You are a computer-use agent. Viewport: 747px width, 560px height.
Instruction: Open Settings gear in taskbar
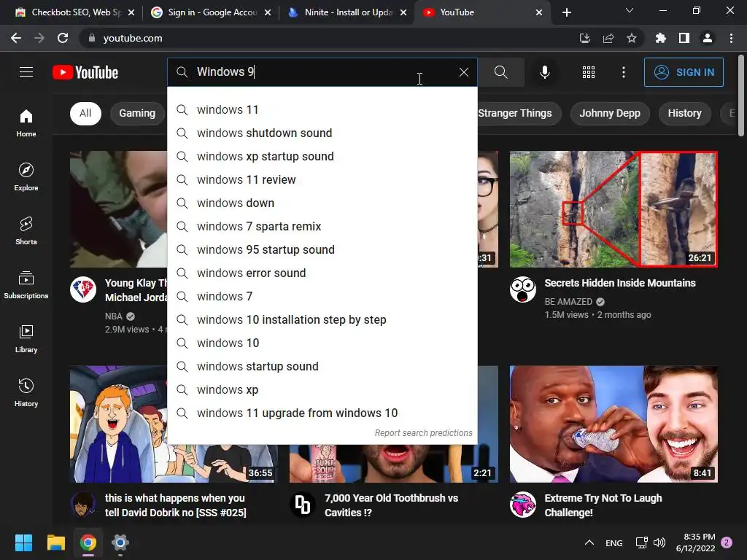[x=120, y=542]
